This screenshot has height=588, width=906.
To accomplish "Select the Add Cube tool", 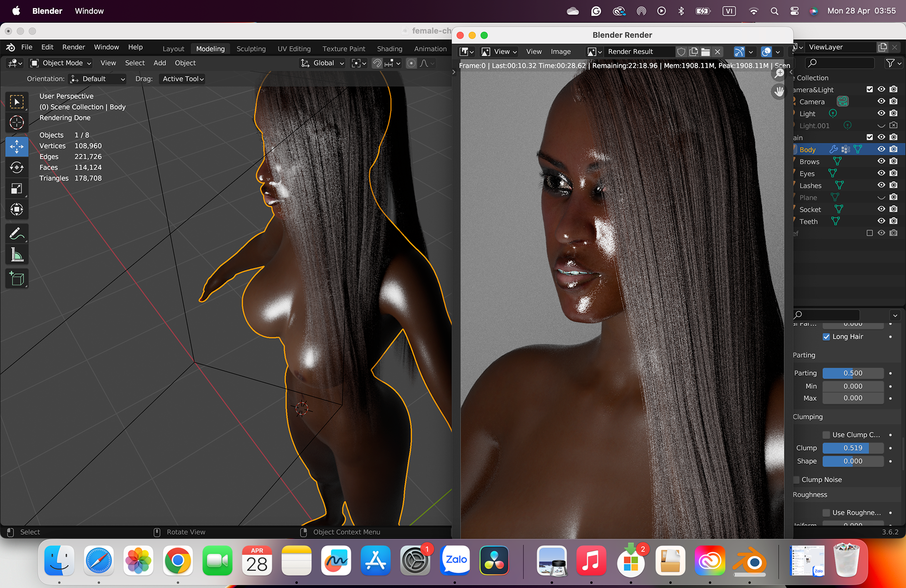I will (x=17, y=279).
